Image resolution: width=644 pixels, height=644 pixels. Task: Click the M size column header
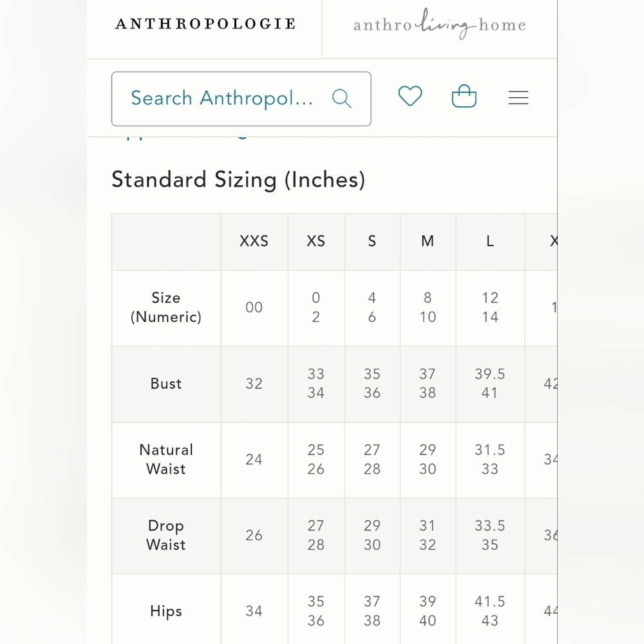[x=428, y=241]
